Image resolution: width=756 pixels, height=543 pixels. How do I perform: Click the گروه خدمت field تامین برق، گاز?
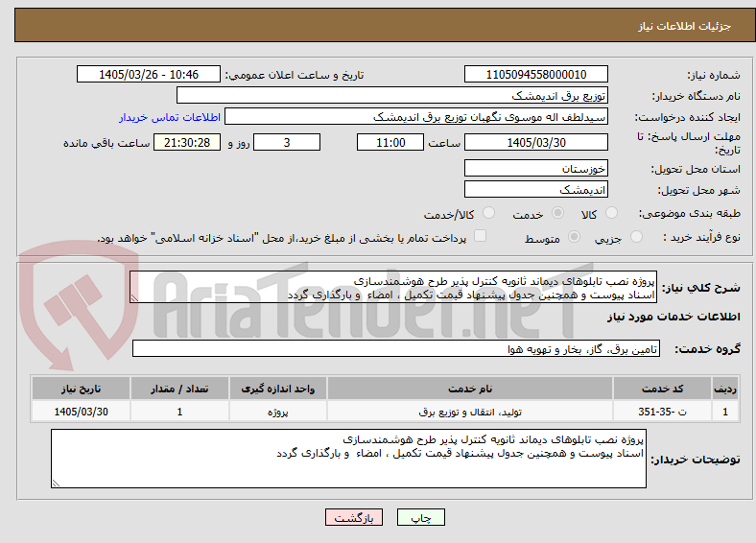(396, 348)
